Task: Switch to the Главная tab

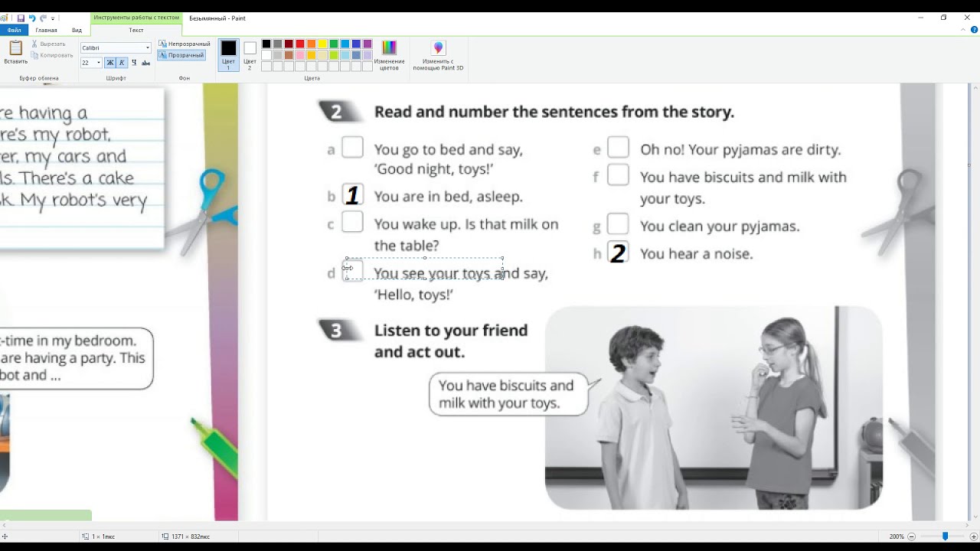Action: coord(46,30)
